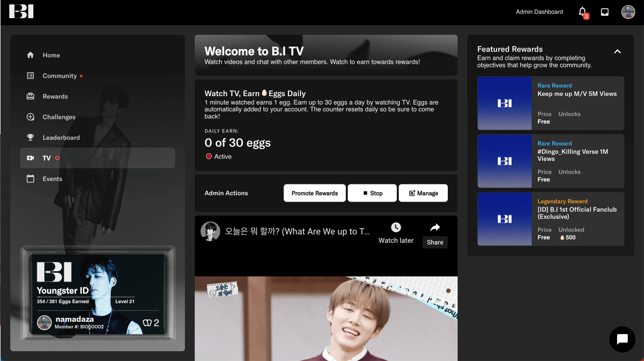Open the Rewards page
Screen dimensions: 644x361
[x=98, y=96]
